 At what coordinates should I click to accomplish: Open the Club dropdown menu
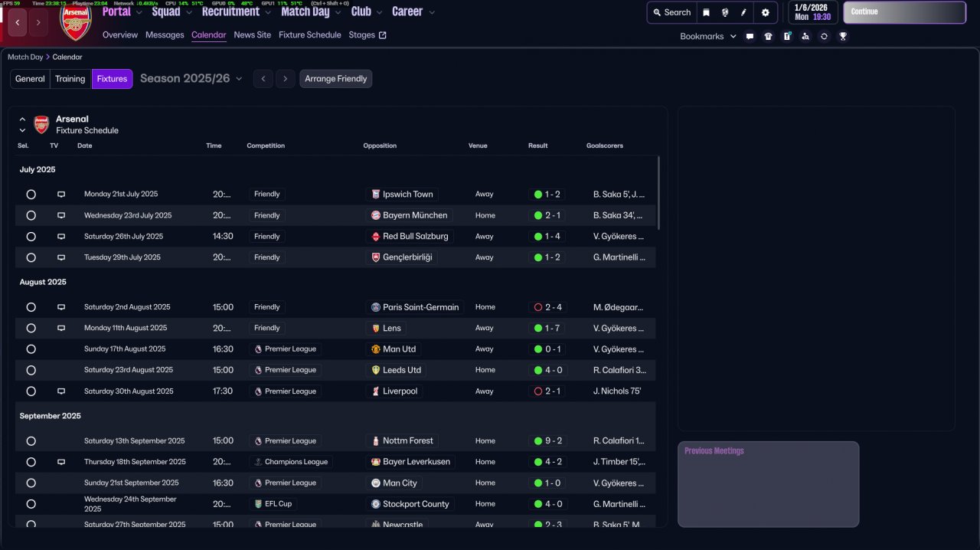[x=367, y=11]
